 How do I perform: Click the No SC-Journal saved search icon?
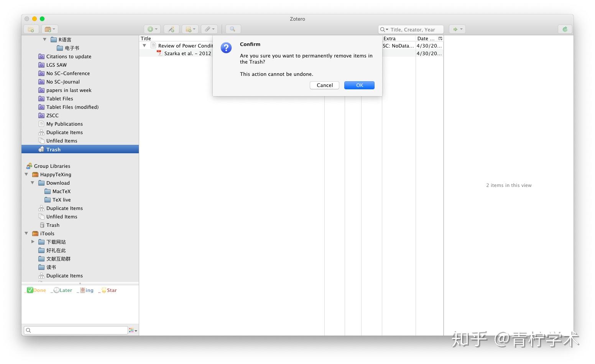click(41, 82)
